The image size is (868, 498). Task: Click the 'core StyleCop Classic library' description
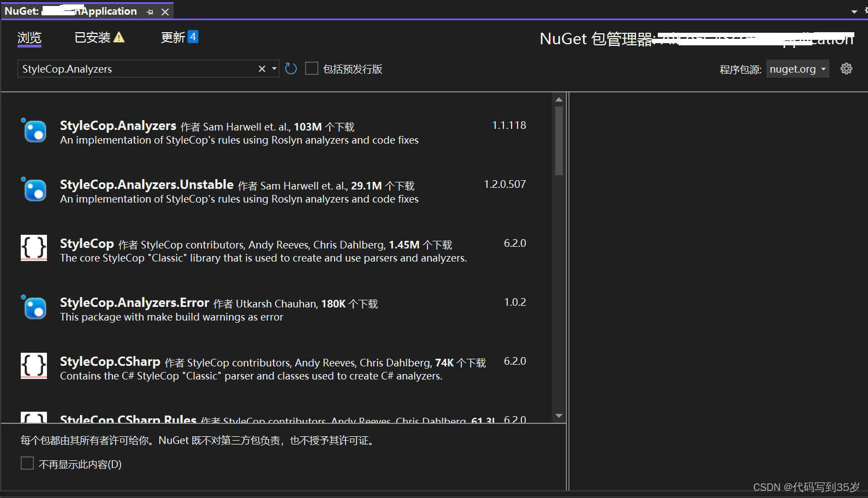[x=263, y=258]
